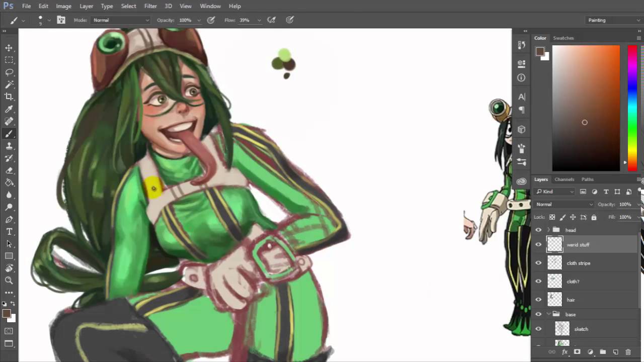Viewport: 644px width, 362px height.
Task: Select the Eraser tool
Action: (9, 170)
